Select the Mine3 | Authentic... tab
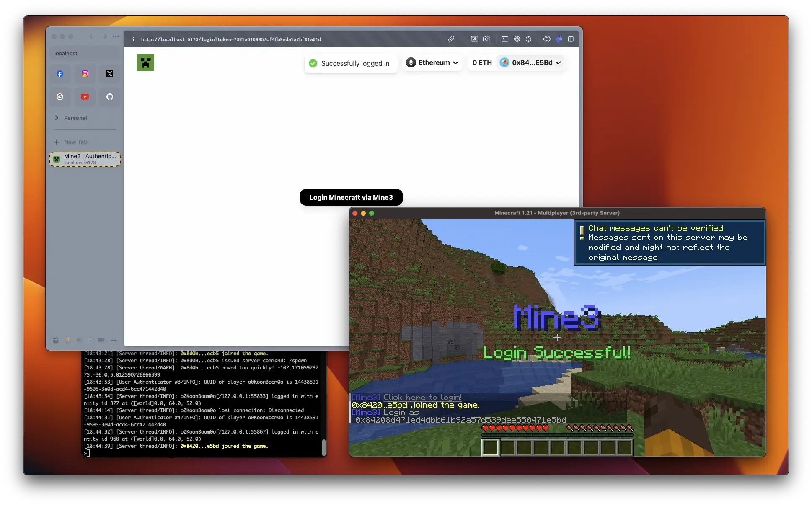This screenshot has width=812, height=506. pyautogui.click(x=85, y=159)
